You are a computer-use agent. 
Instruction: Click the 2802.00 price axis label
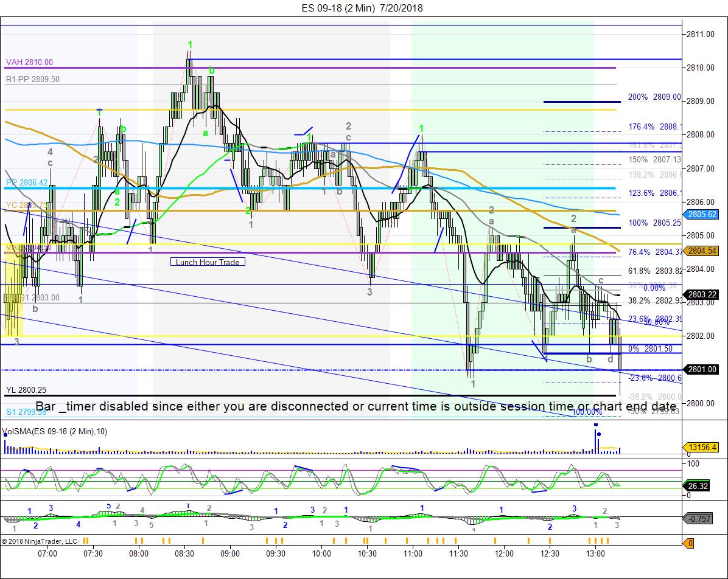tap(701, 336)
